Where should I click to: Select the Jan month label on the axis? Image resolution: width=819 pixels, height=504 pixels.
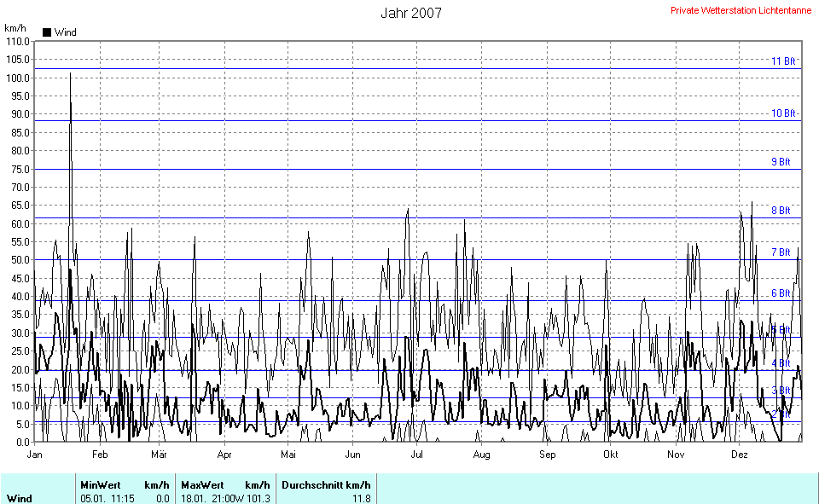tap(35, 455)
